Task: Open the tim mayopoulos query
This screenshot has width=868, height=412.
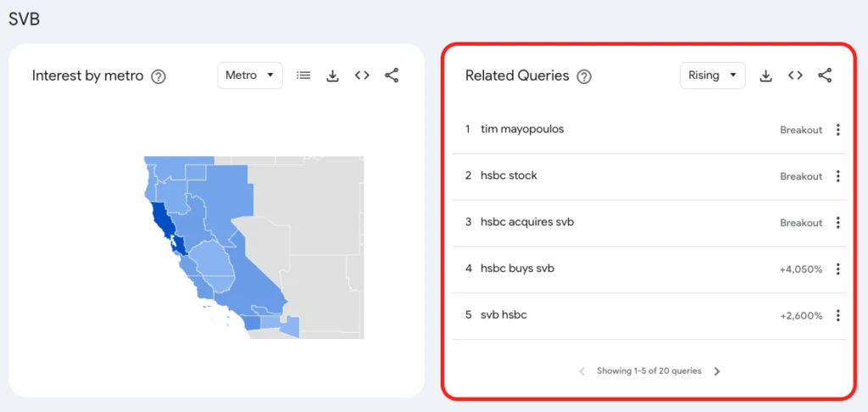Action: [x=522, y=129]
